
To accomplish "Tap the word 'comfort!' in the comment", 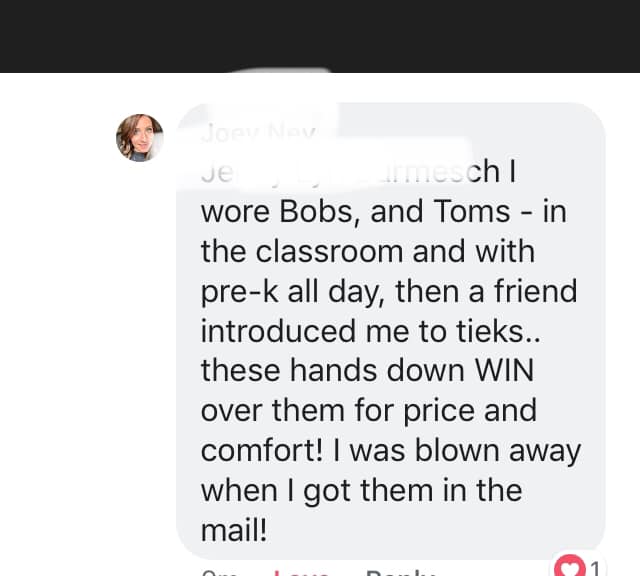I will [x=262, y=450].
